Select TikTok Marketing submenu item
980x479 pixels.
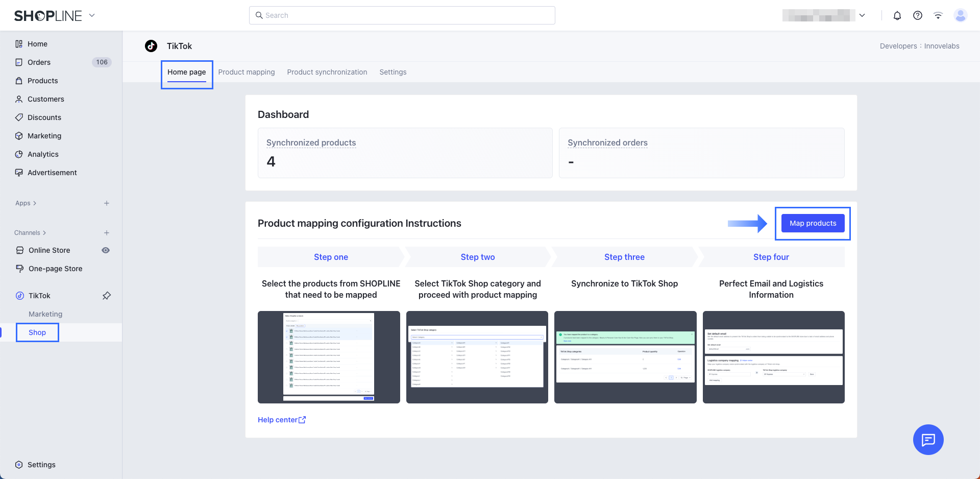point(45,314)
